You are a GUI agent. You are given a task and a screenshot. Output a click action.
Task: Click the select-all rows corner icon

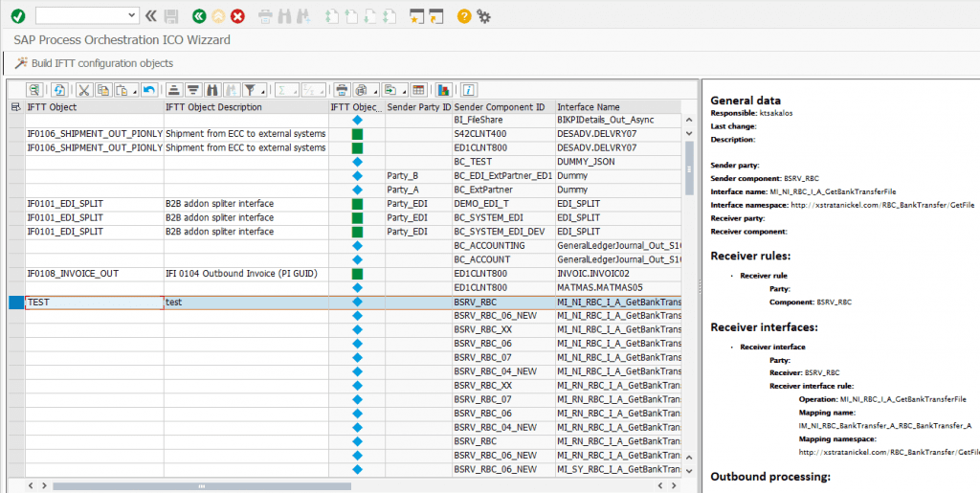pyautogui.click(x=15, y=107)
